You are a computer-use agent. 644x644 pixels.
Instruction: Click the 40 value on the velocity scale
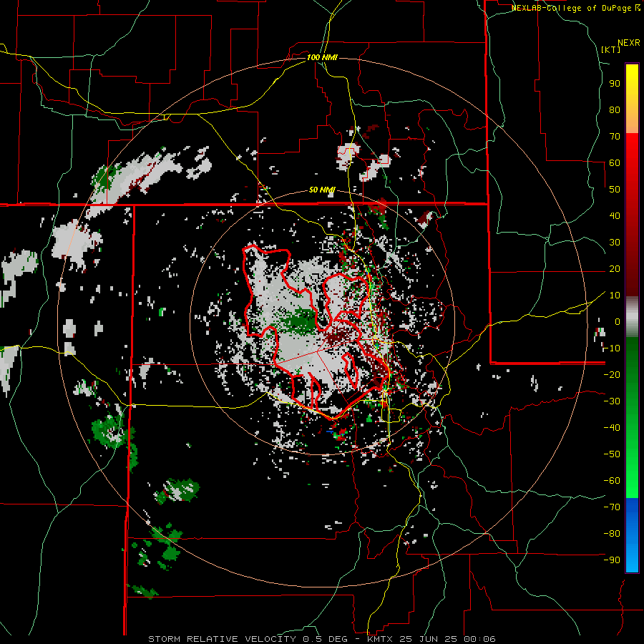[615, 216]
